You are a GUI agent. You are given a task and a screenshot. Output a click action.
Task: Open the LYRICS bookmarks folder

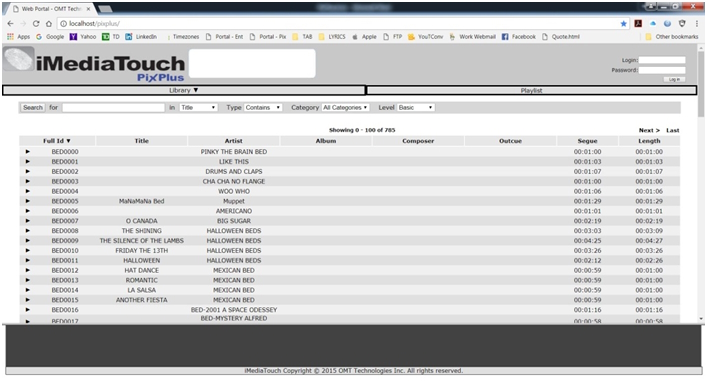(x=332, y=37)
